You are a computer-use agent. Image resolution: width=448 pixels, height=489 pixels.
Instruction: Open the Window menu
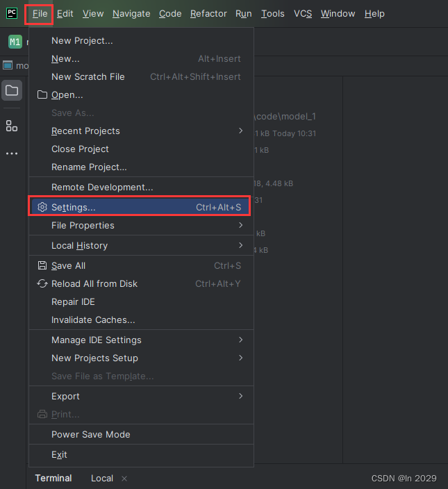[x=338, y=14]
